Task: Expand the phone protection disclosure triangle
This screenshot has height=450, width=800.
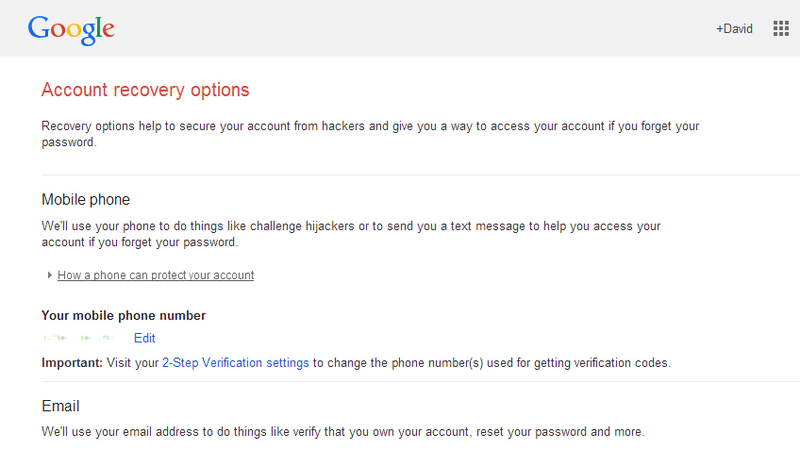Action: tap(49, 275)
